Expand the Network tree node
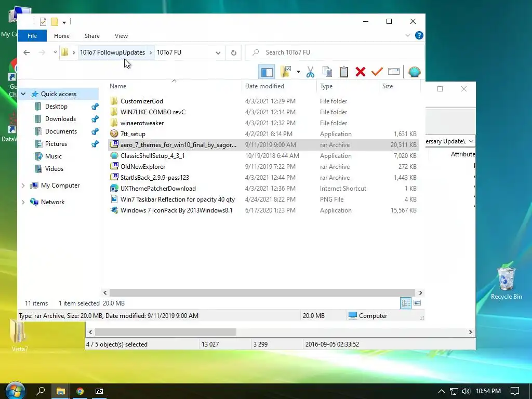The image size is (532, 399). pos(23,202)
